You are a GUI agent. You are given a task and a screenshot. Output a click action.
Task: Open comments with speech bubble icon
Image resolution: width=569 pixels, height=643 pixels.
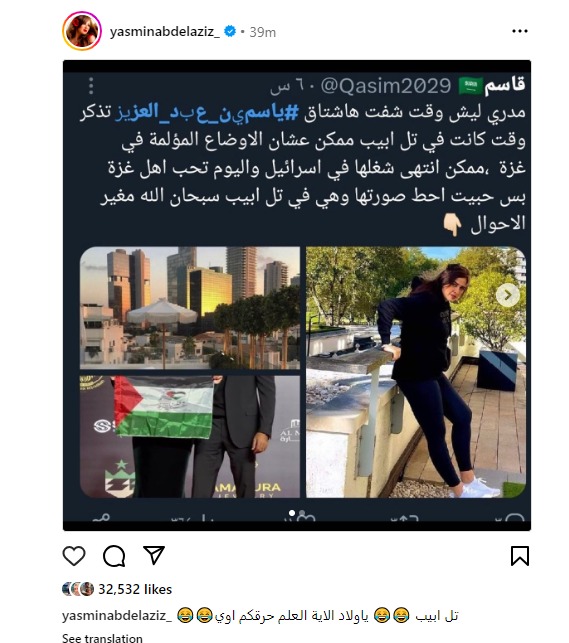click(114, 556)
